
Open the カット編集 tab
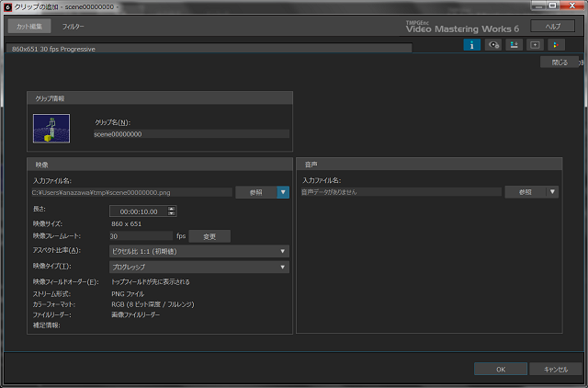click(29, 27)
